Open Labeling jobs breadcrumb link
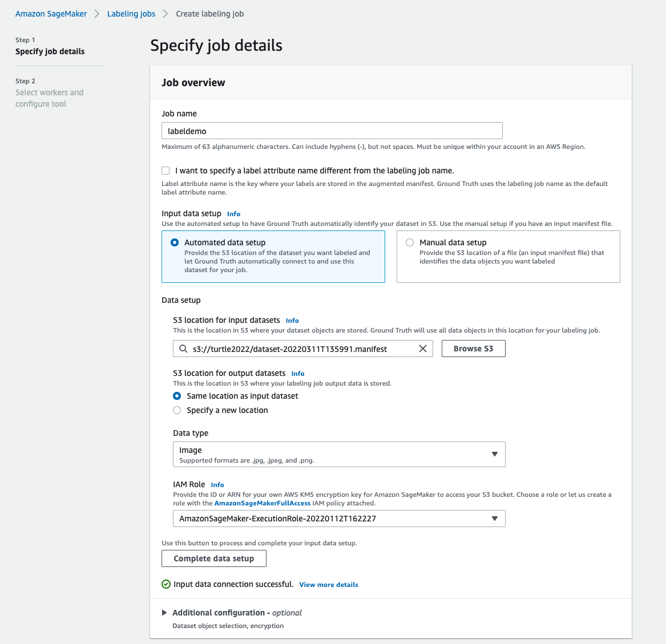Viewport: 666px width, 644px height. pos(131,14)
